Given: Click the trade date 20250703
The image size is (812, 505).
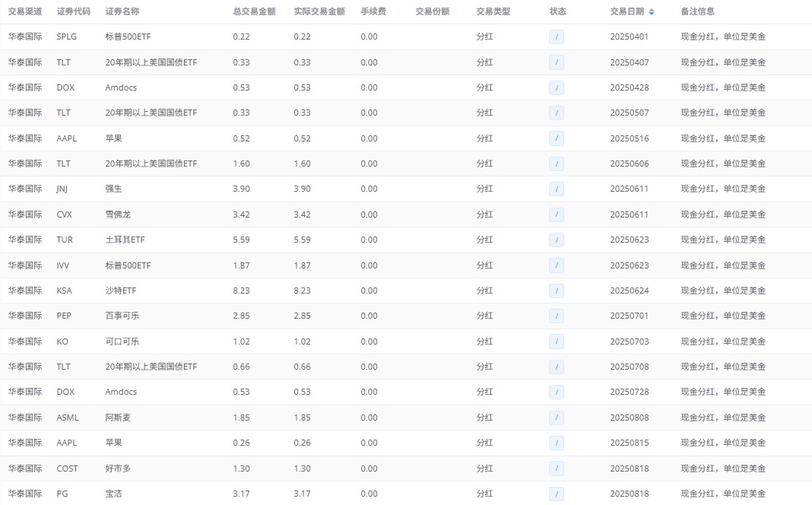Looking at the screenshot, I should point(630,341).
